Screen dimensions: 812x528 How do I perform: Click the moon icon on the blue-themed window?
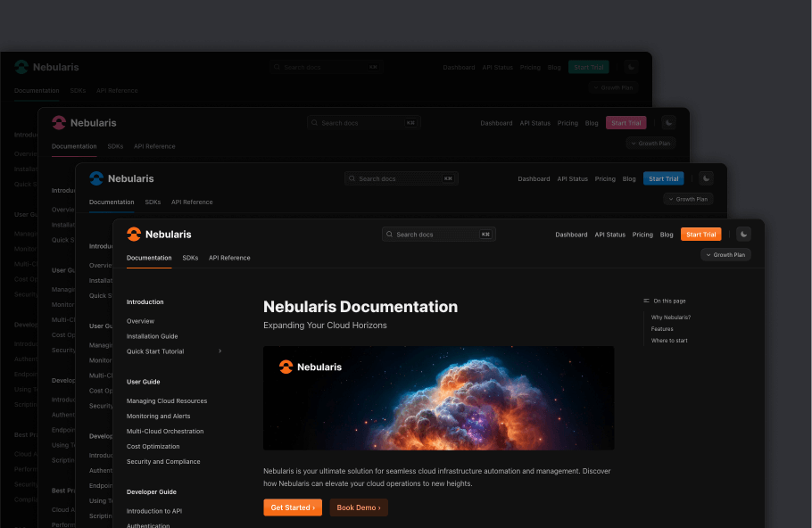(x=705, y=177)
